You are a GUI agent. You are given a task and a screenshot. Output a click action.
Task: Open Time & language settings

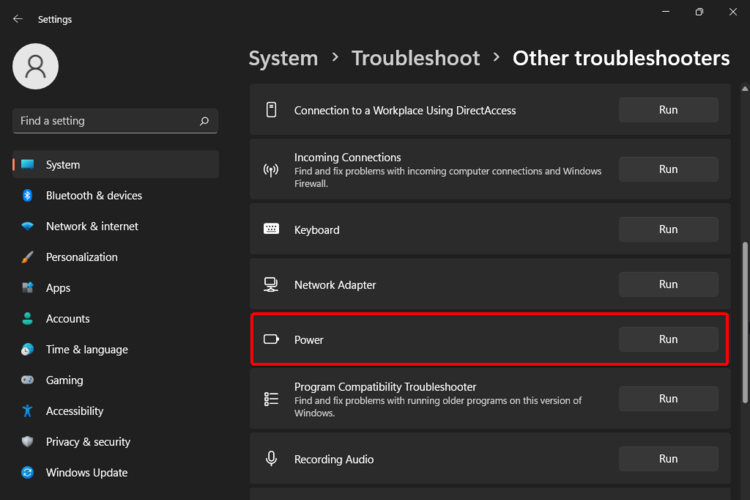(x=86, y=350)
